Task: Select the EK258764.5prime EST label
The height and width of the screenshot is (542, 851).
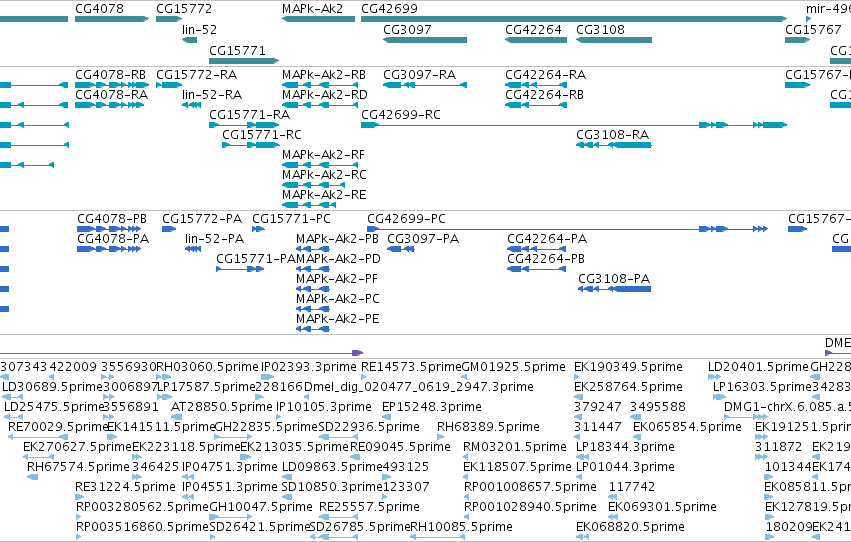Action: tap(628, 387)
